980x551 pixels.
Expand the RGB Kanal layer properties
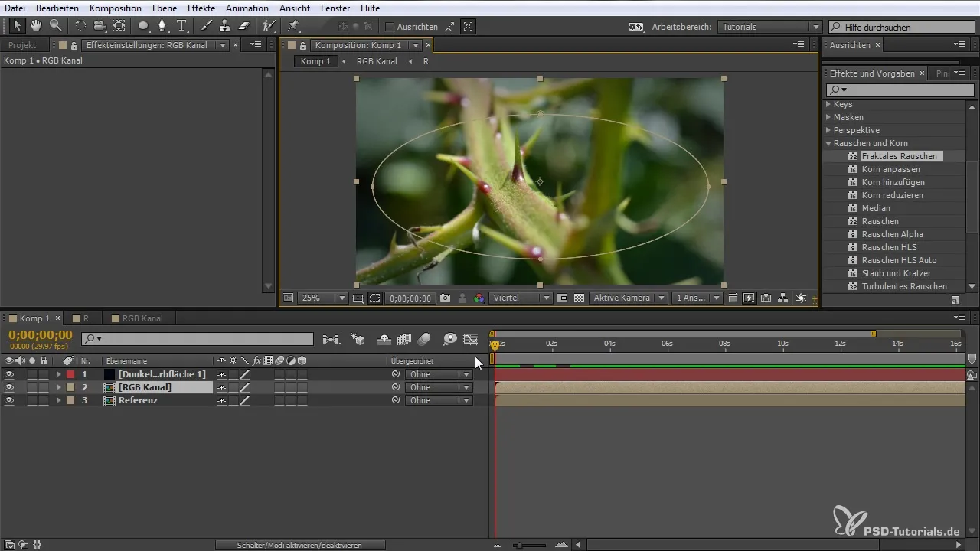coord(58,387)
